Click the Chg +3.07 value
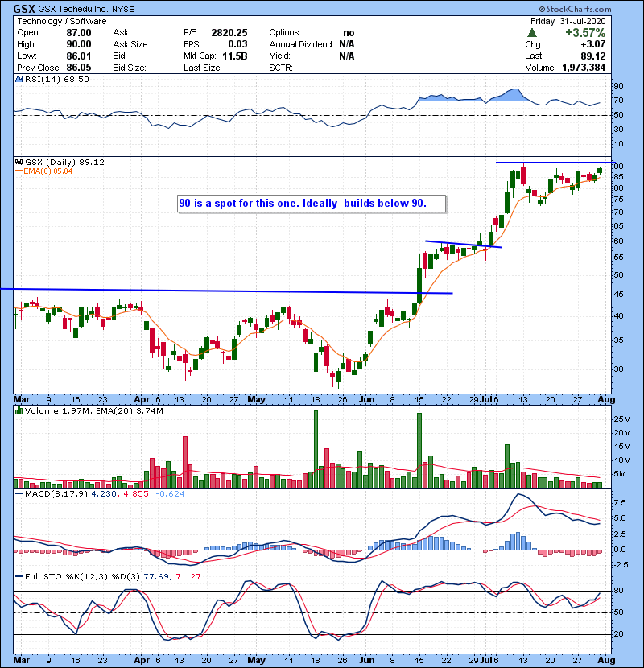The height and width of the screenshot is (668, 644). 592,44
